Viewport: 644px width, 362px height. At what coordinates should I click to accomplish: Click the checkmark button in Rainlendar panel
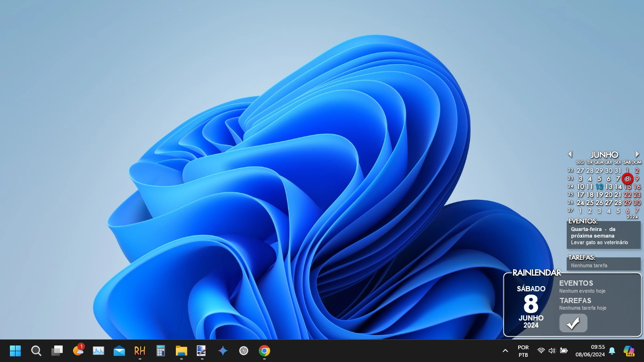coord(573,323)
